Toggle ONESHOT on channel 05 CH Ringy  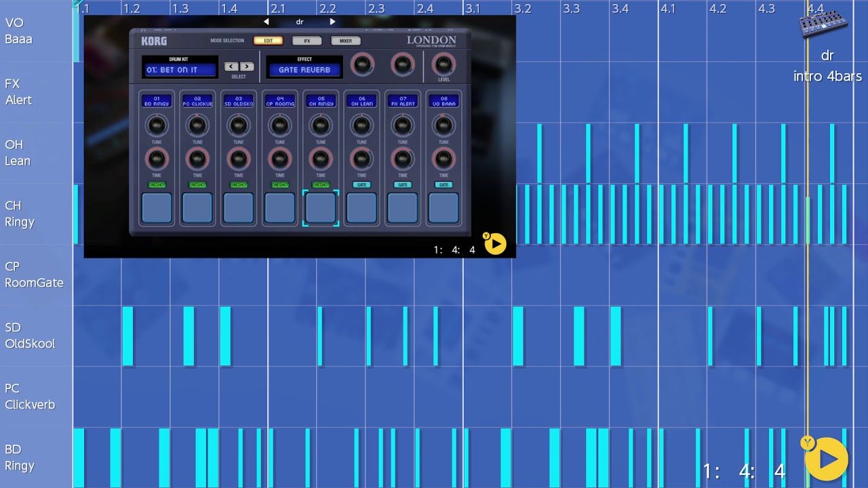321,185
